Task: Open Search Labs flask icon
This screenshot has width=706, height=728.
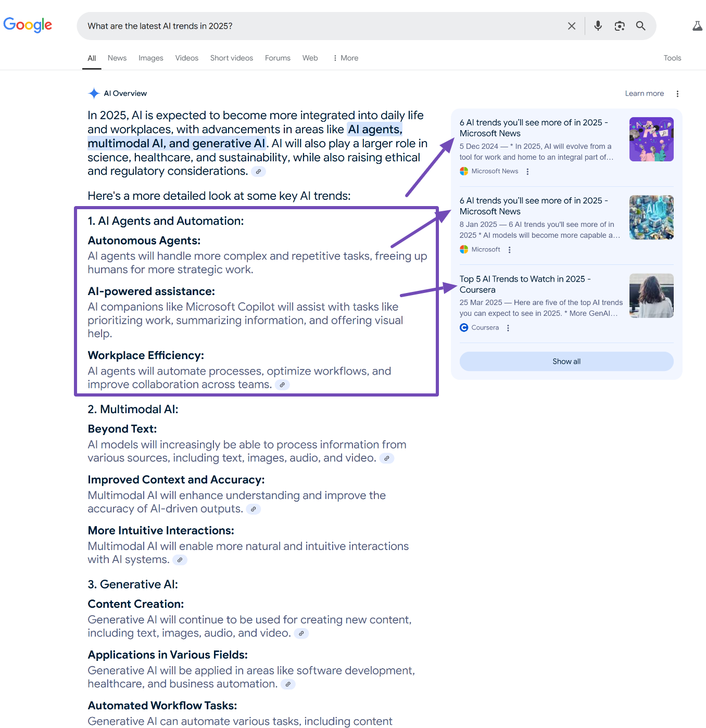Action: pyautogui.click(x=697, y=26)
